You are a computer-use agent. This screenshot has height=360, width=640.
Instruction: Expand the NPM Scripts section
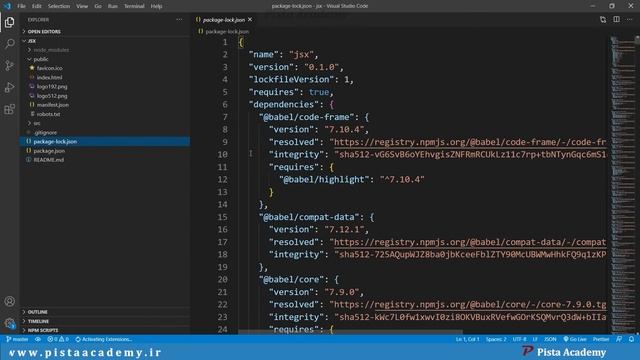(43, 330)
